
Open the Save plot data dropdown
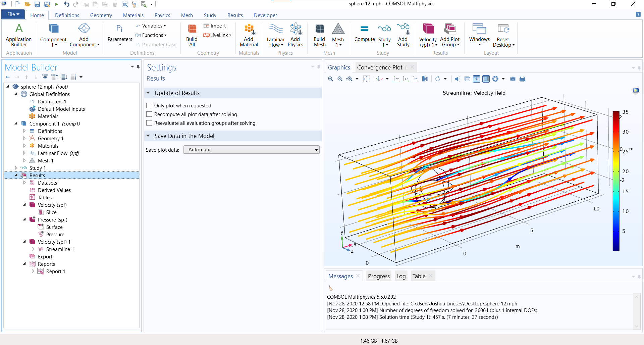point(251,150)
